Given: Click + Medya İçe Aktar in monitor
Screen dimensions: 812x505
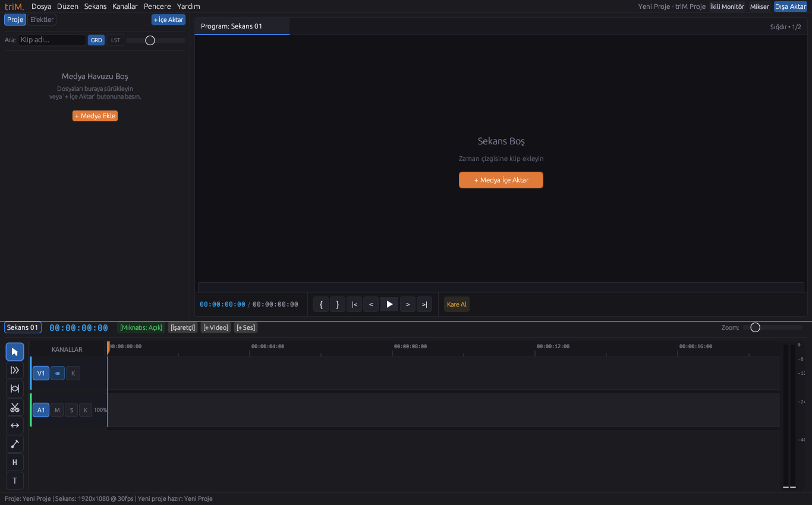Looking at the screenshot, I should tap(501, 180).
